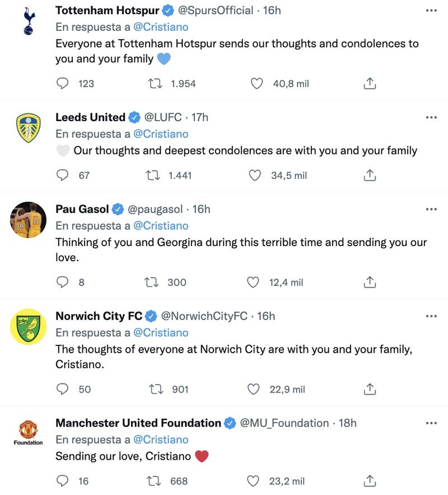448x495 pixels.
Task: Share the Manchester United Foundation tweet
Action: [370, 481]
